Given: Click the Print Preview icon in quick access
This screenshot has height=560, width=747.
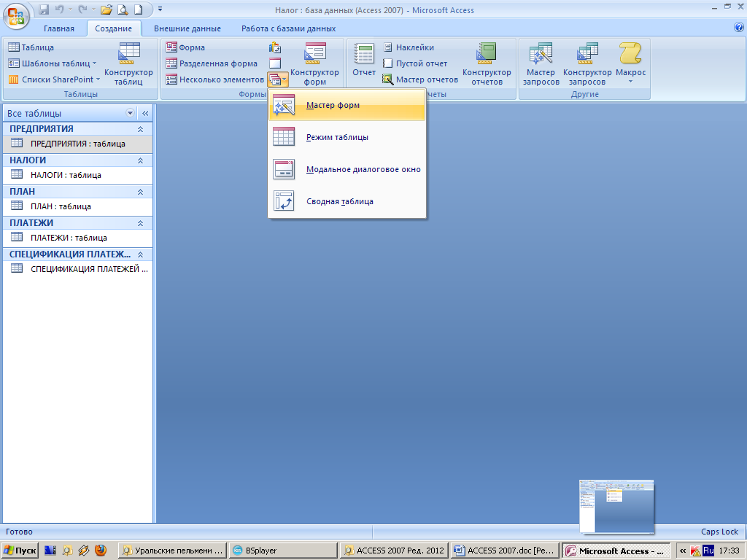Looking at the screenshot, I should coord(123,9).
